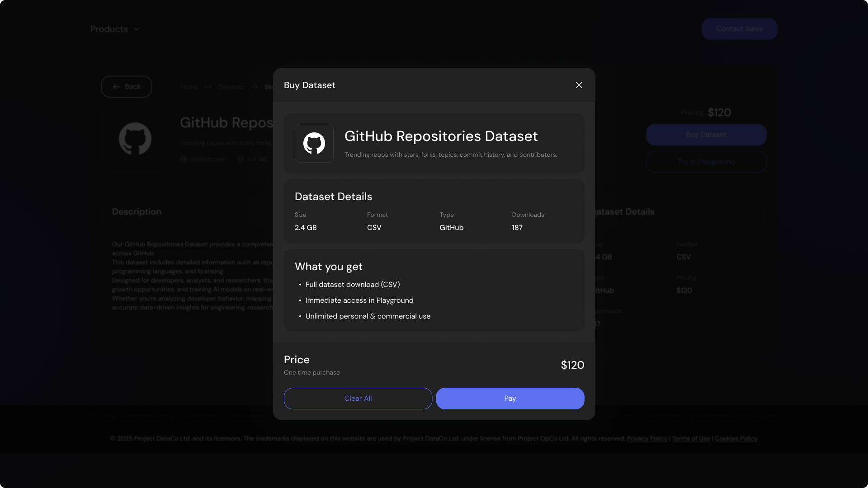Click the Contact Sales button
The height and width of the screenshot is (488, 868).
(x=739, y=28)
